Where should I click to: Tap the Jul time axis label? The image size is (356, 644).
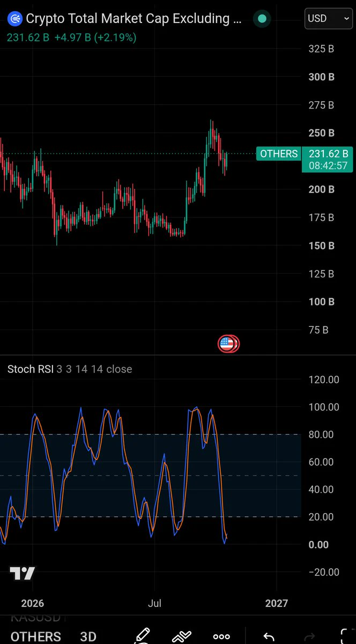155,603
